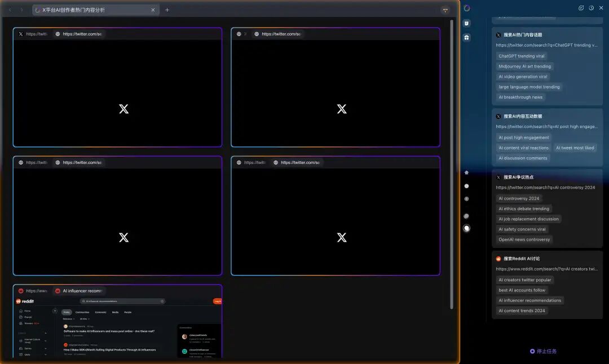
Task: Open the All time filter dropdown on Reddit
Action: [85, 319]
